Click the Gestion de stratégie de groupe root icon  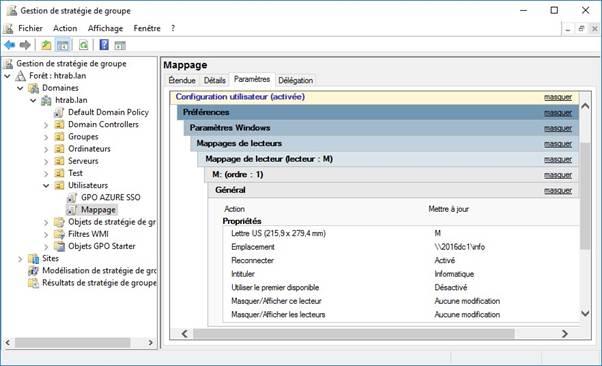[x=9, y=63]
